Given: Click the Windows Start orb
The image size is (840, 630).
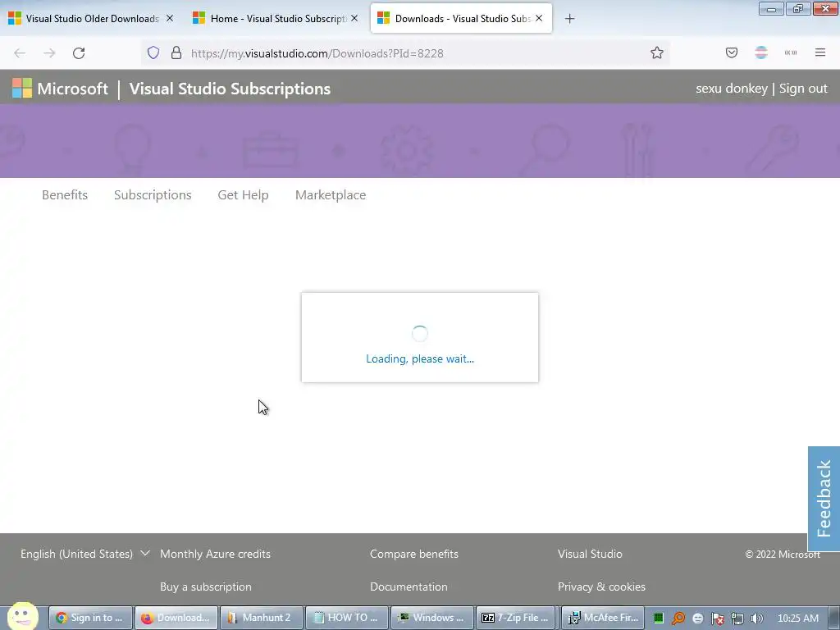Looking at the screenshot, I should coord(22,617).
